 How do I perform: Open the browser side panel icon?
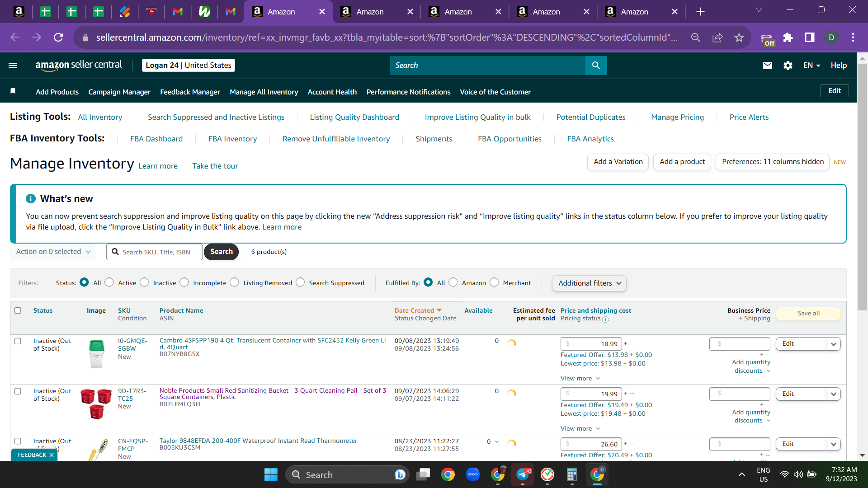[810, 38]
